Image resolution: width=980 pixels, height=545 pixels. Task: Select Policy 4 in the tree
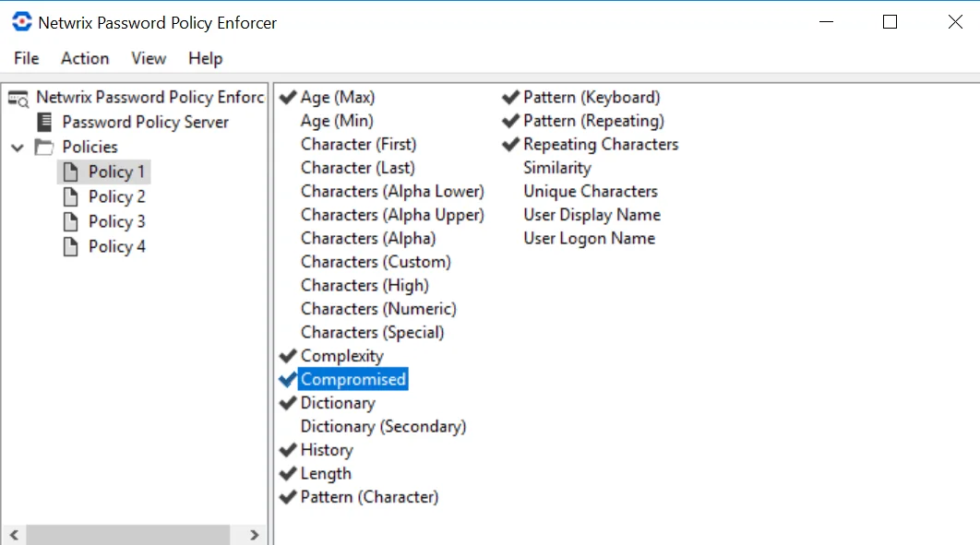[117, 246]
